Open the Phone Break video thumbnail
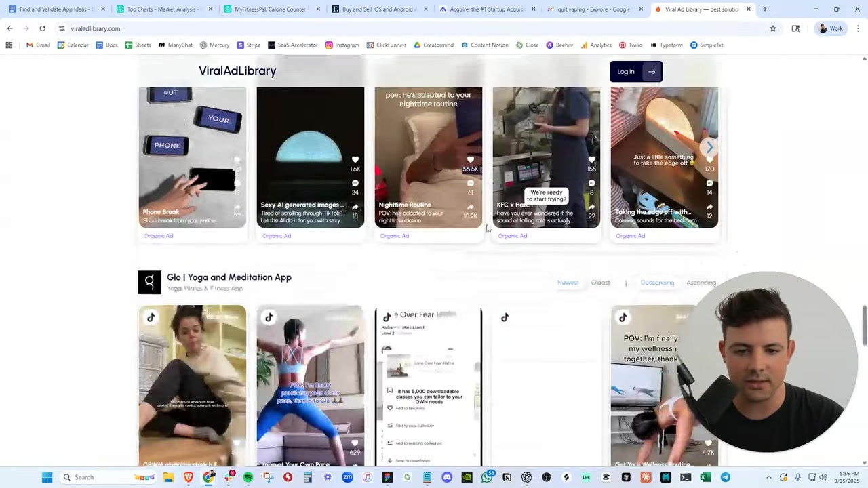The height and width of the screenshot is (488, 868). click(192, 157)
